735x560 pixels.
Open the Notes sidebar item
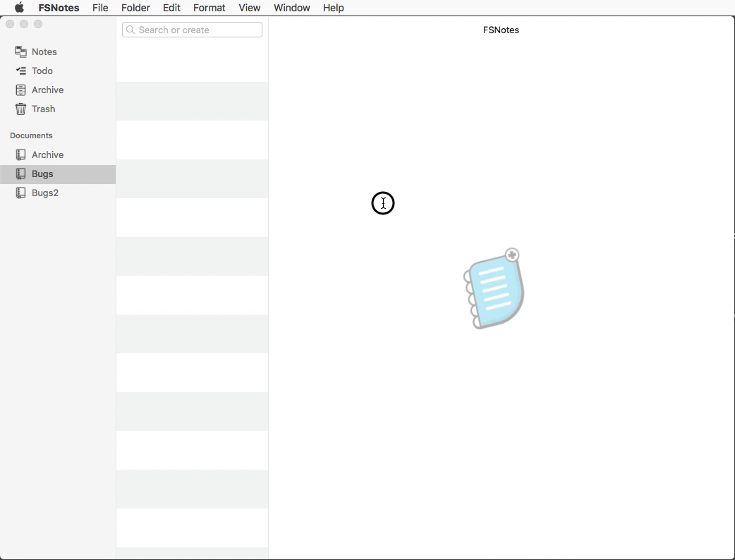(58, 51)
